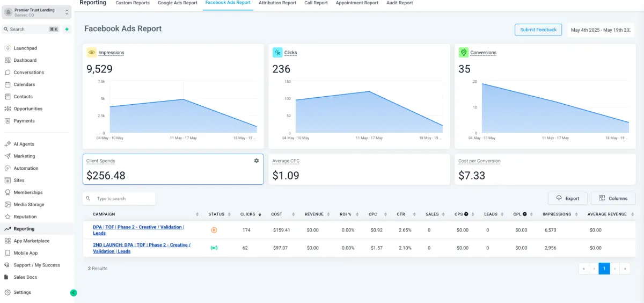Switch to Attribution Report tab
Viewport: 644px width, 303px height.
[x=277, y=3]
